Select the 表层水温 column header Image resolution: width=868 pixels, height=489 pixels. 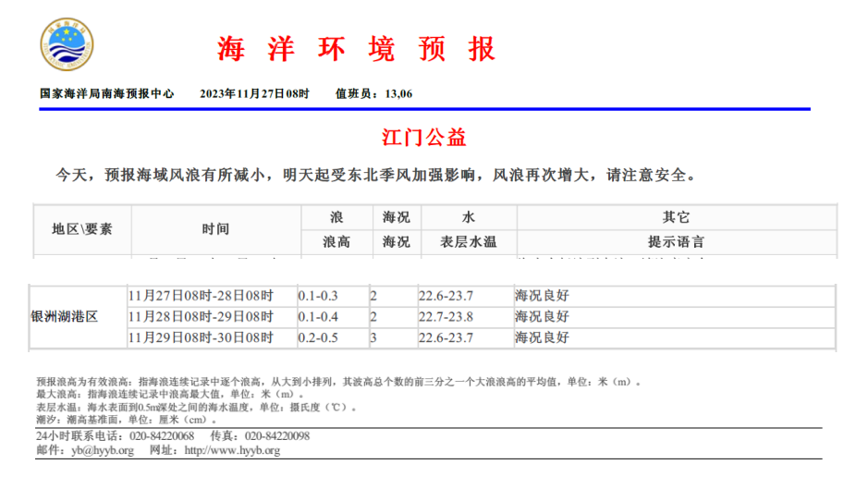[469, 242]
